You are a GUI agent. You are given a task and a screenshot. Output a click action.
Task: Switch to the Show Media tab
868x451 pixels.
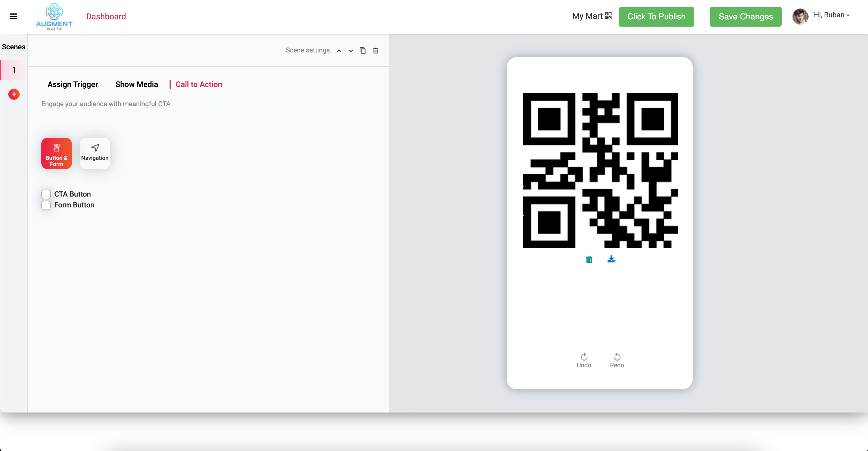click(136, 84)
